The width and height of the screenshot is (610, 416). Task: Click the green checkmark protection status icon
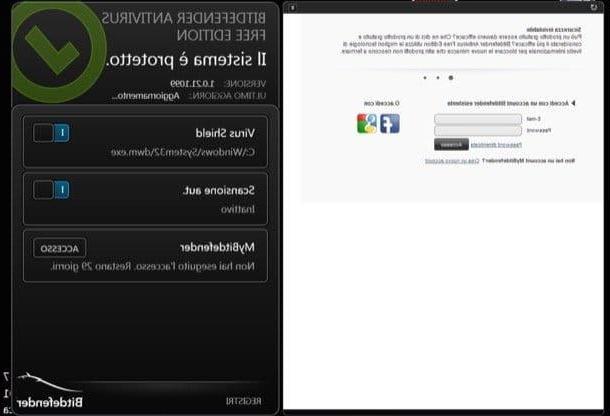click(x=58, y=51)
